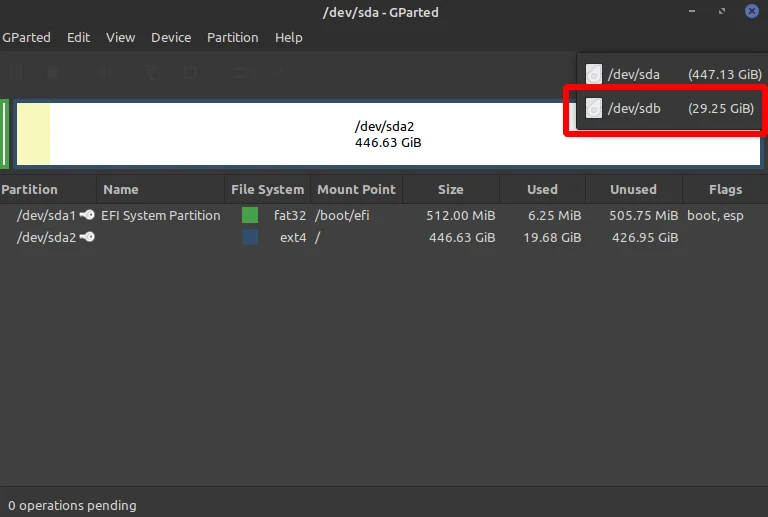Image resolution: width=768 pixels, height=517 pixels.
Task: Select the /dev/sda2 block in disk map
Action: click(388, 134)
